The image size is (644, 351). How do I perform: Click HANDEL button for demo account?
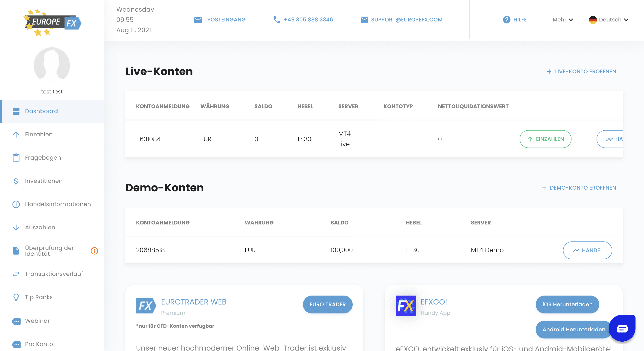[x=587, y=250]
